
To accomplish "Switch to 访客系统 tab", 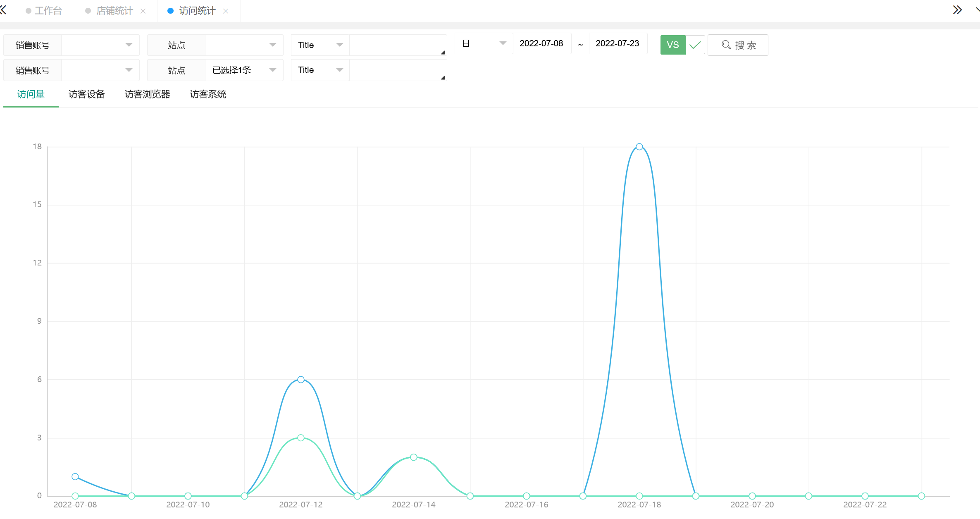I will (208, 95).
